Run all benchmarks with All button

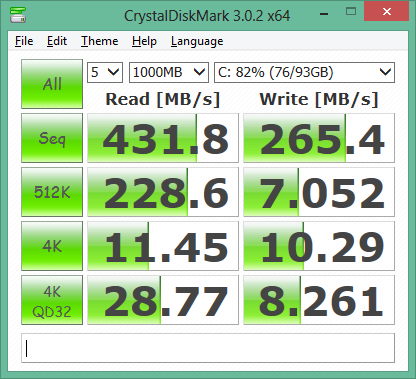click(x=52, y=84)
